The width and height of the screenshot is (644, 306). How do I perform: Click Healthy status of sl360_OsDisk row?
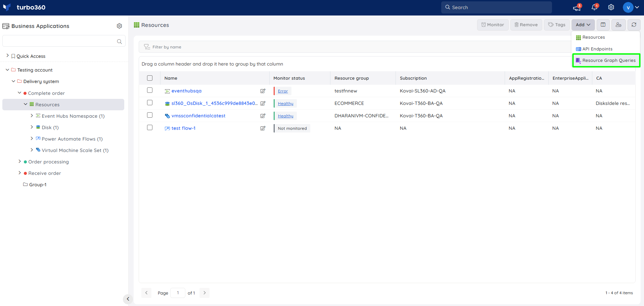285,104
